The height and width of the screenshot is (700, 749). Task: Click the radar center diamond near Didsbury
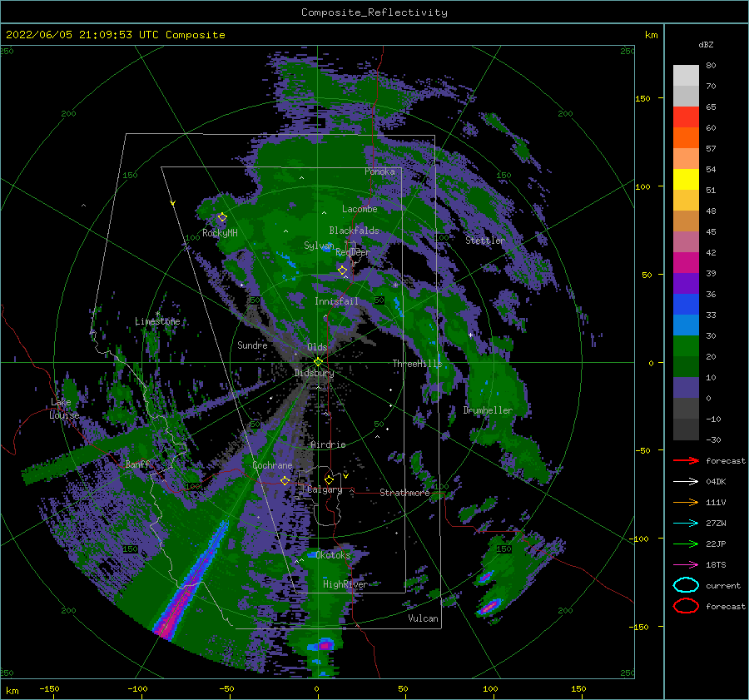[318, 362]
